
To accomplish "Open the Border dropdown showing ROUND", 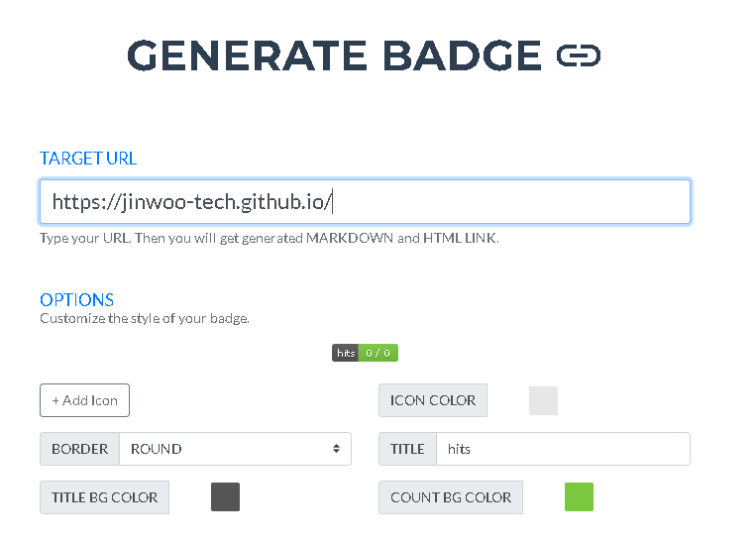I will 235,449.
